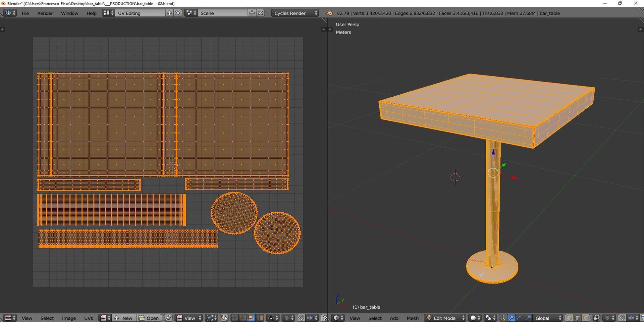
Task: Enable UV island selection mode
Action: [x=260, y=318]
